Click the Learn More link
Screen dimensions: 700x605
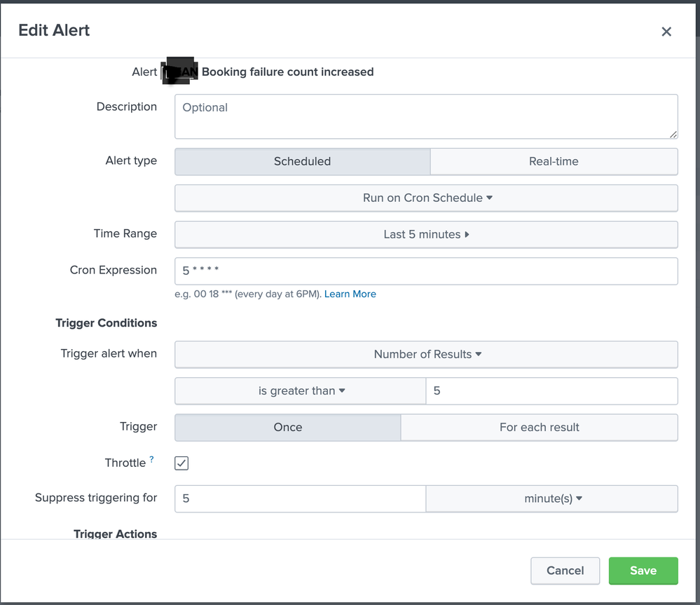[x=350, y=294]
